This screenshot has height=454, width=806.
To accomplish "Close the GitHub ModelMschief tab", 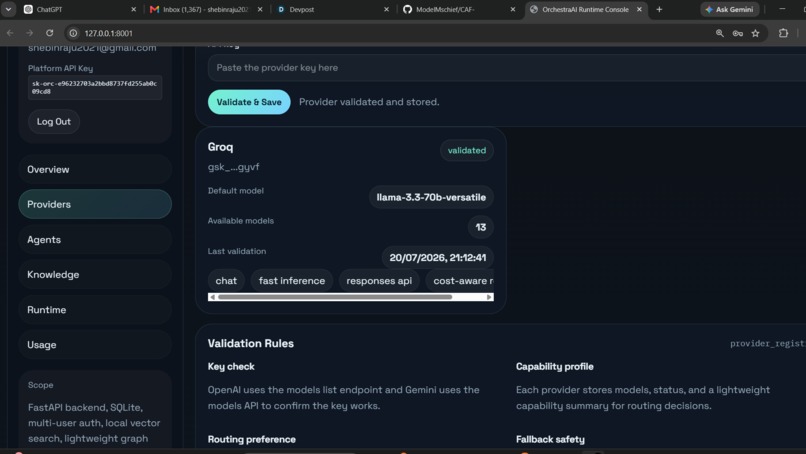I will click(512, 9).
